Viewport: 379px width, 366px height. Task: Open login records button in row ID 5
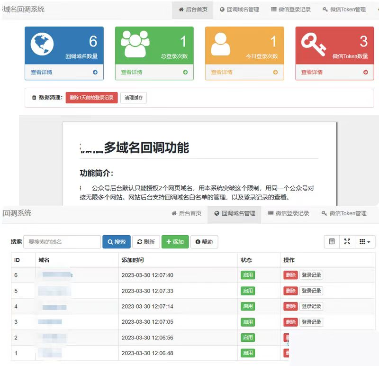tap(311, 291)
